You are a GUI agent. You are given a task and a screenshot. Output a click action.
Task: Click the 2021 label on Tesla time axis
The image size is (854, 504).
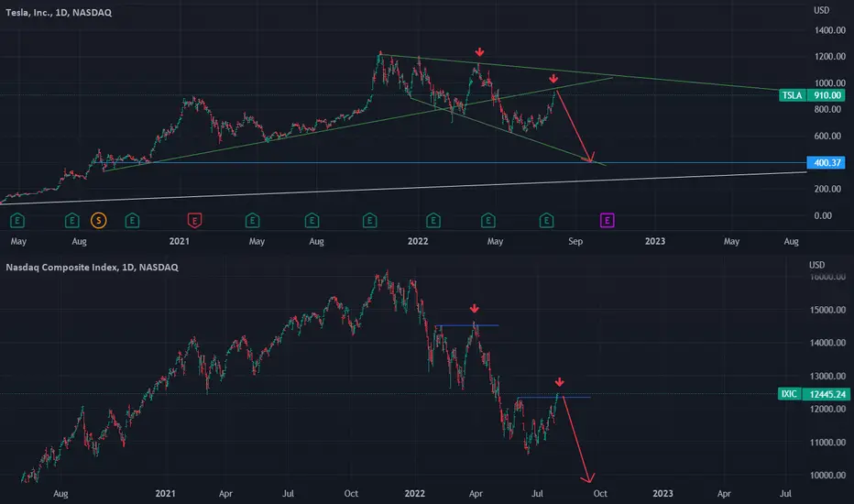click(x=180, y=241)
